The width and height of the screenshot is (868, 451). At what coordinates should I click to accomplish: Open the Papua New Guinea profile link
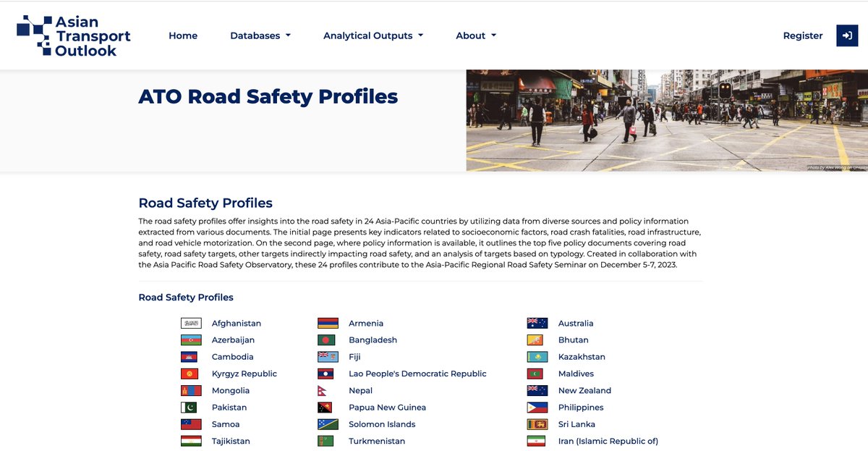[388, 408]
